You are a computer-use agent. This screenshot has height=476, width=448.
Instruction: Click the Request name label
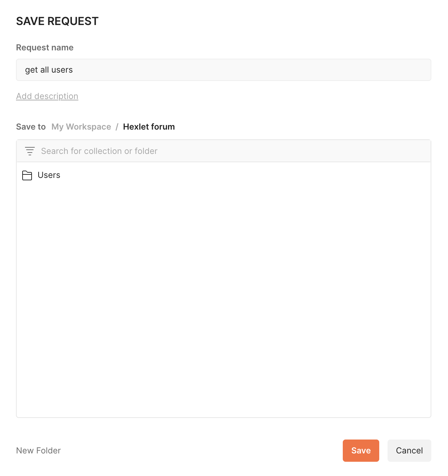[45, 48]
